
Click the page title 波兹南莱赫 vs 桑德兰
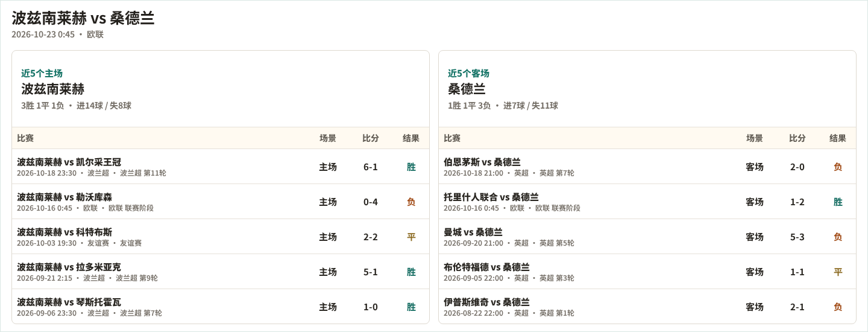click(83, 18)
